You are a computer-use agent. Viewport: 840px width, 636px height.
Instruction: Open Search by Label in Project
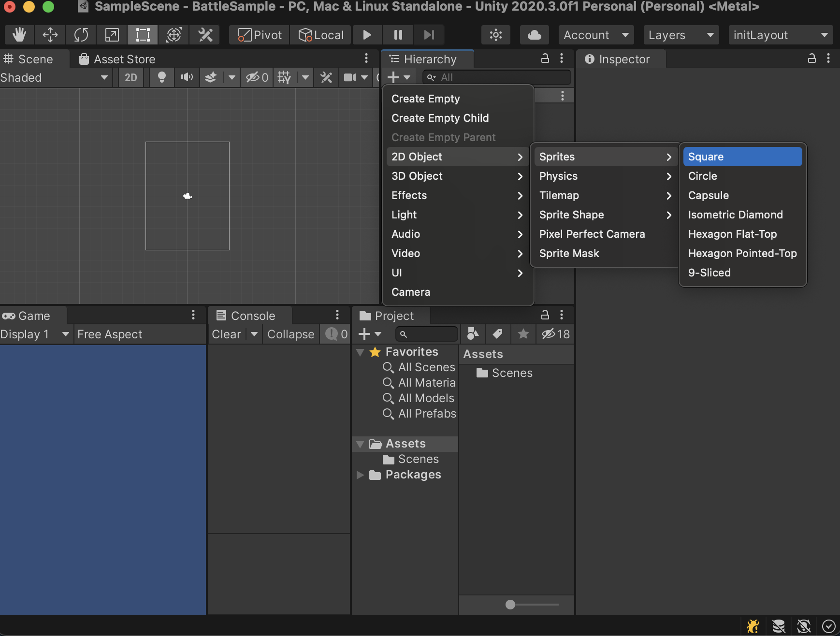click(x=498, y=334)
